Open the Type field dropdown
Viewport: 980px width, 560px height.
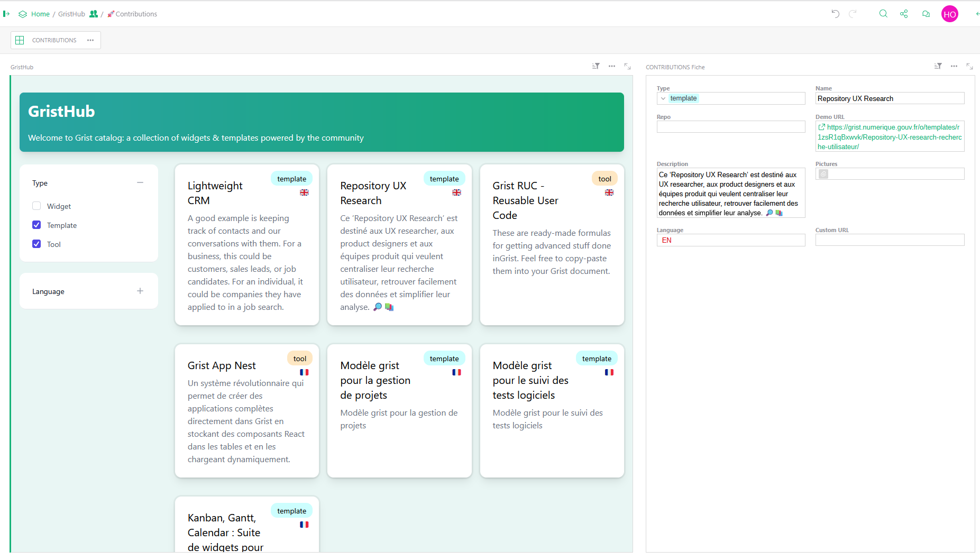pos(663,98)
